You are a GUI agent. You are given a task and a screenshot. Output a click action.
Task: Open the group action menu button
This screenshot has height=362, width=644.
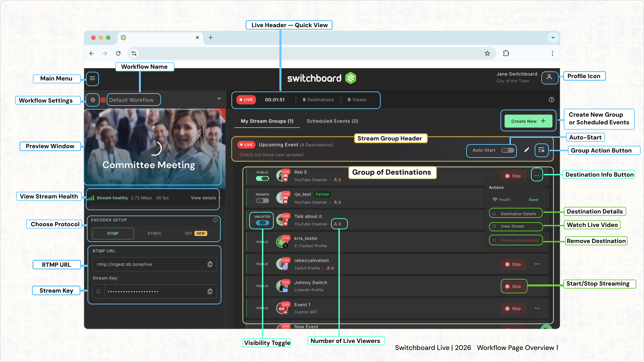click(x=541, y=150)
